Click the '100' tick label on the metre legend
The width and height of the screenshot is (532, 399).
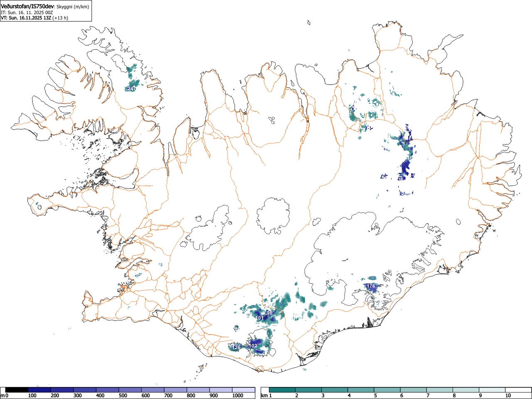click(32, 396)
